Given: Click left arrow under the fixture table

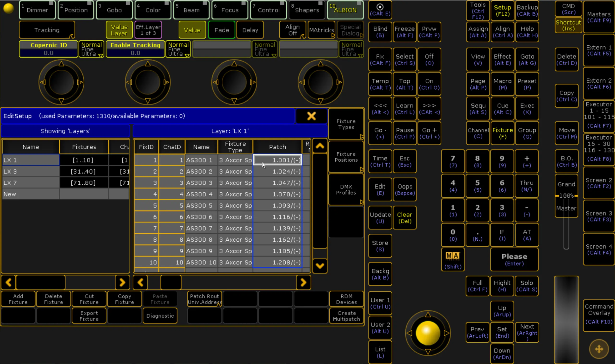Looking at the screenshot, I should click(140, 283).
